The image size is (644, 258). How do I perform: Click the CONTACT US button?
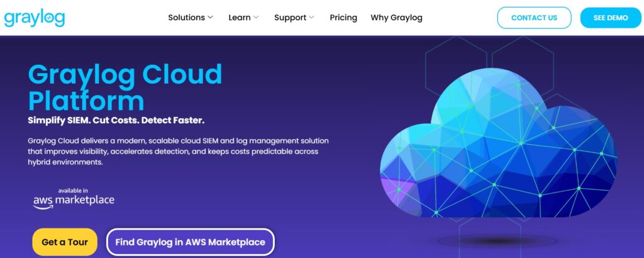pos(534,18)
